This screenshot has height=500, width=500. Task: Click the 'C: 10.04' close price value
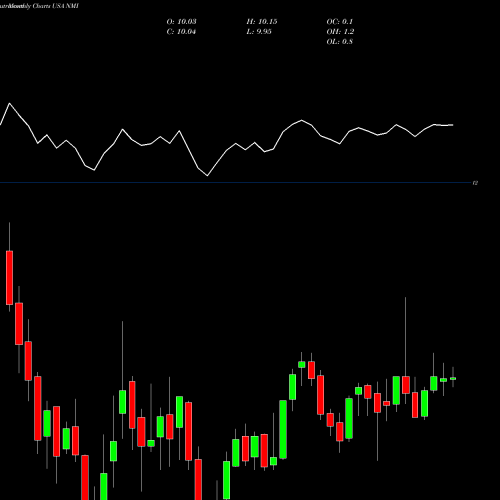[181, 32]
